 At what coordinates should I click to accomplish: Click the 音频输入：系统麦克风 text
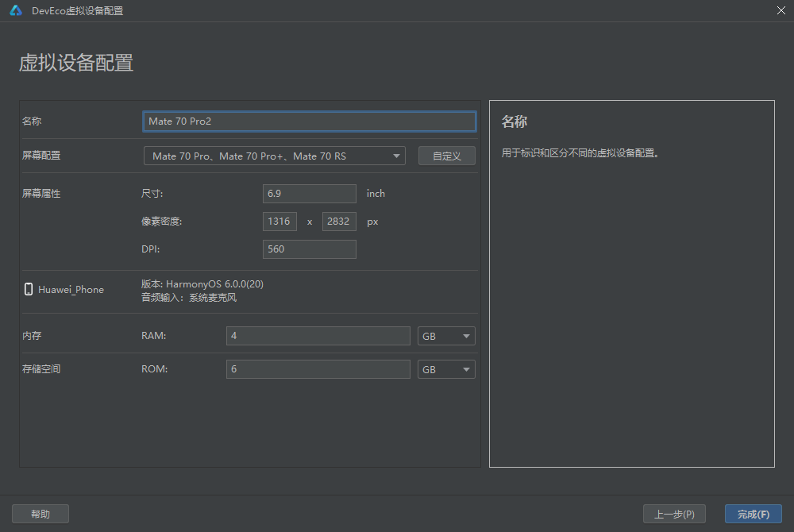coord(188,297)
